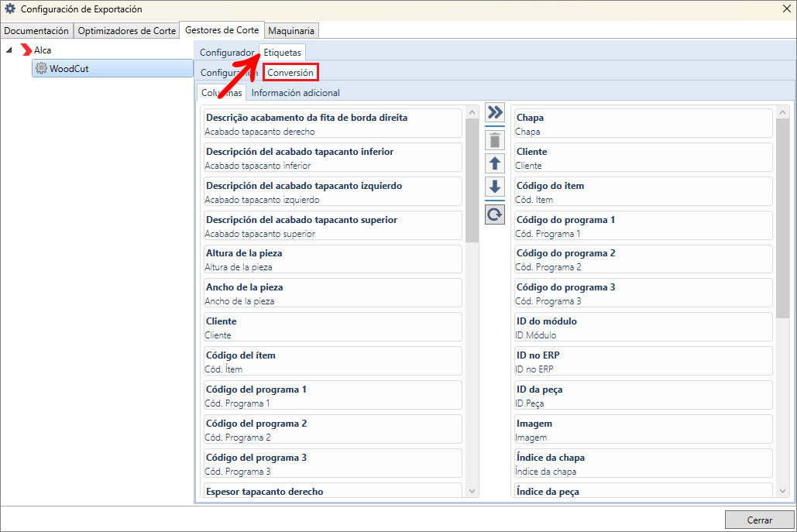Select 'Chapa' in the right list
Screen dimensions: 797x532
tap(644, 123)
